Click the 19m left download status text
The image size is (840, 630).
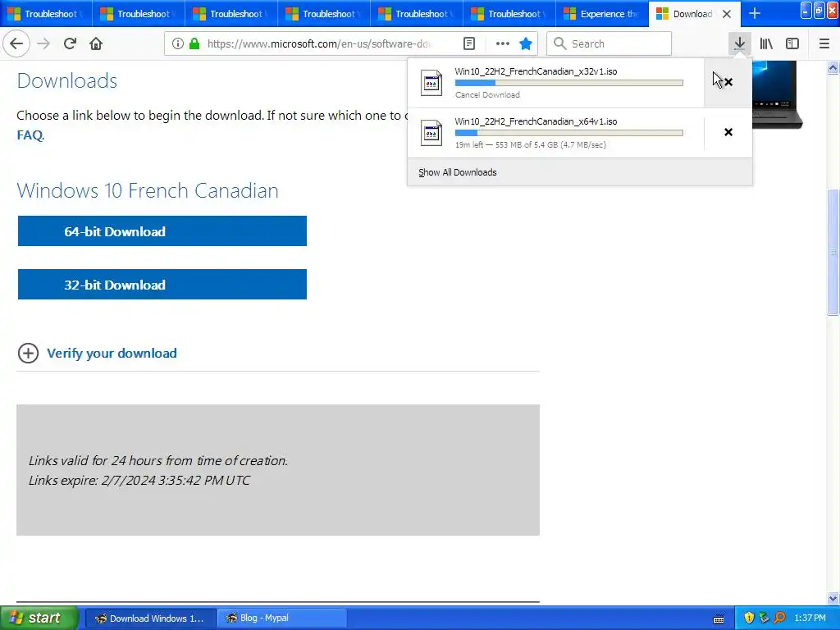pyautogui.click(x=531, y=144)
